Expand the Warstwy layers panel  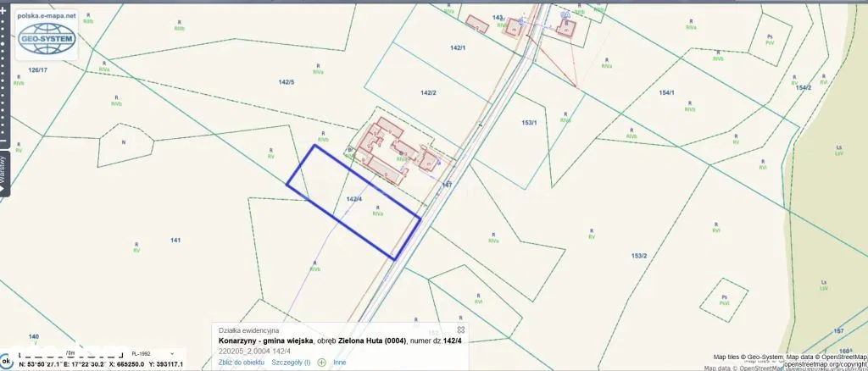point(4,174)
